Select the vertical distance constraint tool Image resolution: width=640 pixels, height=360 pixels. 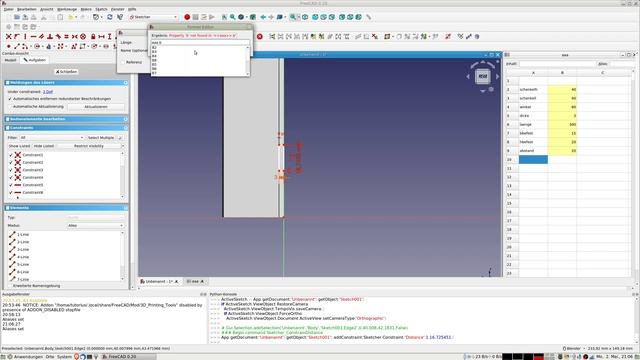click(109, 37)
